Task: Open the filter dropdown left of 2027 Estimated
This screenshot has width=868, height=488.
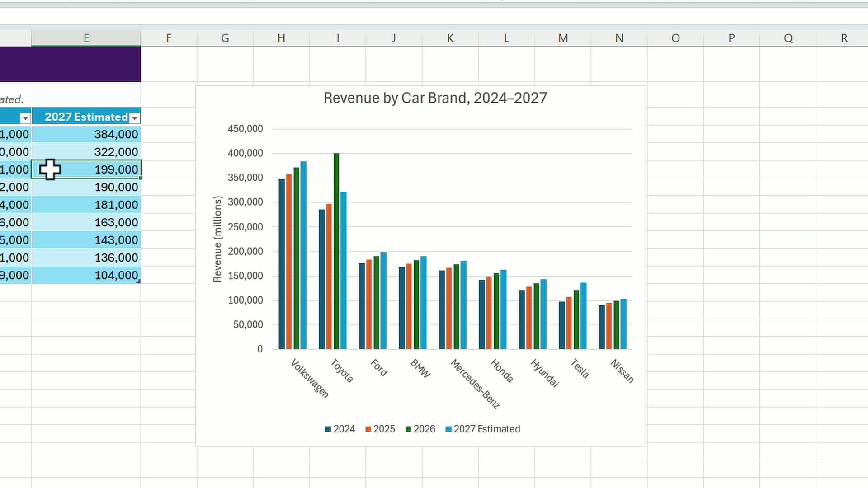Action: point(25,118)
